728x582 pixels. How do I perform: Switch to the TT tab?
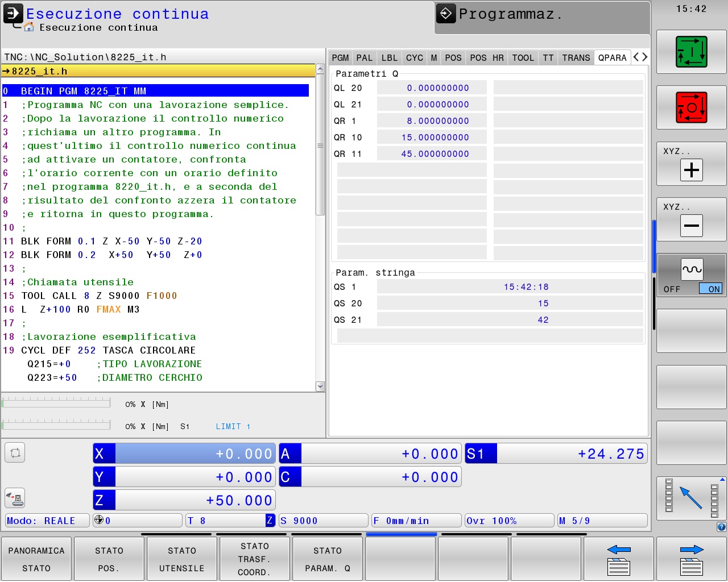click(x=548, y=57)
